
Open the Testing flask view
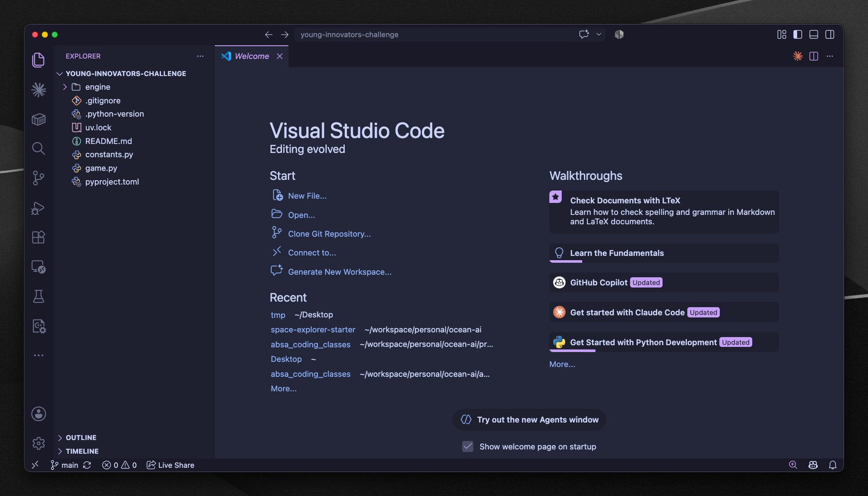point(38,296)
